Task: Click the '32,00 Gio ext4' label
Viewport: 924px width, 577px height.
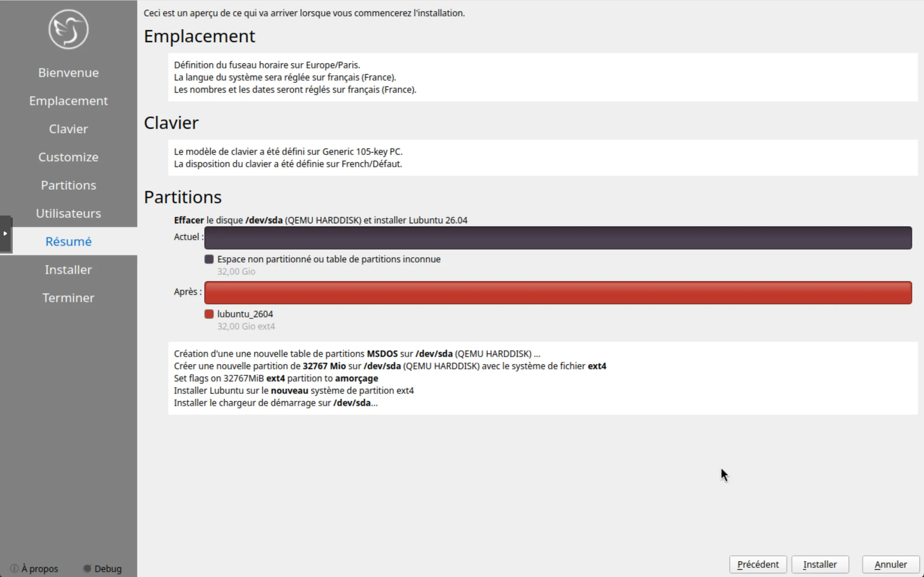Action: coord(246,326)
